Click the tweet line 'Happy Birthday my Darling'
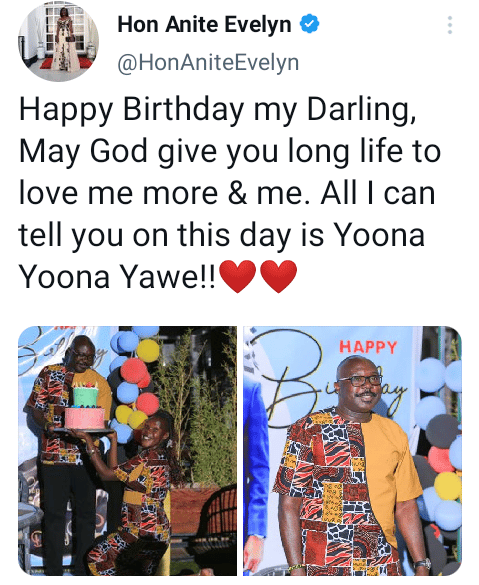Screen dimensions: 479x585 point(218,110)
